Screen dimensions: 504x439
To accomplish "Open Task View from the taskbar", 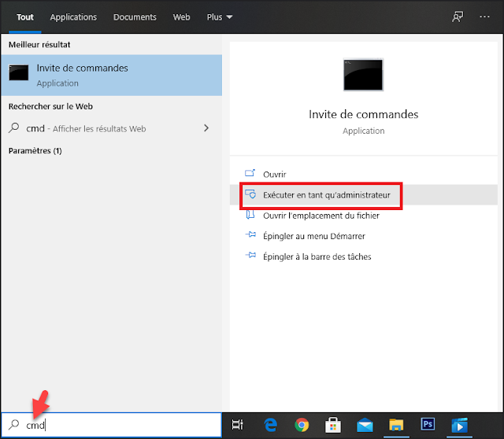I will coord(237,425).
